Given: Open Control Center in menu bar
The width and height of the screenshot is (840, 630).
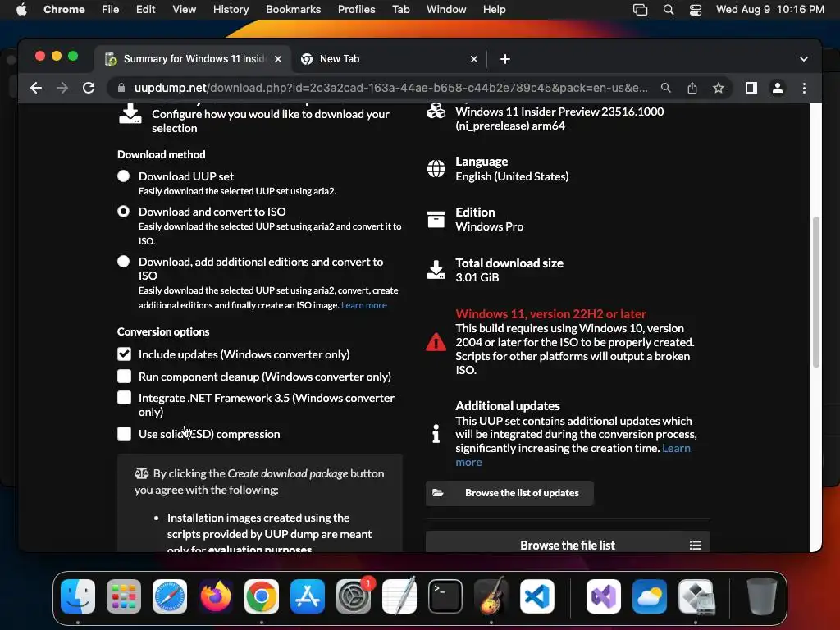Looking at the screenshot, I should point(696,10).
